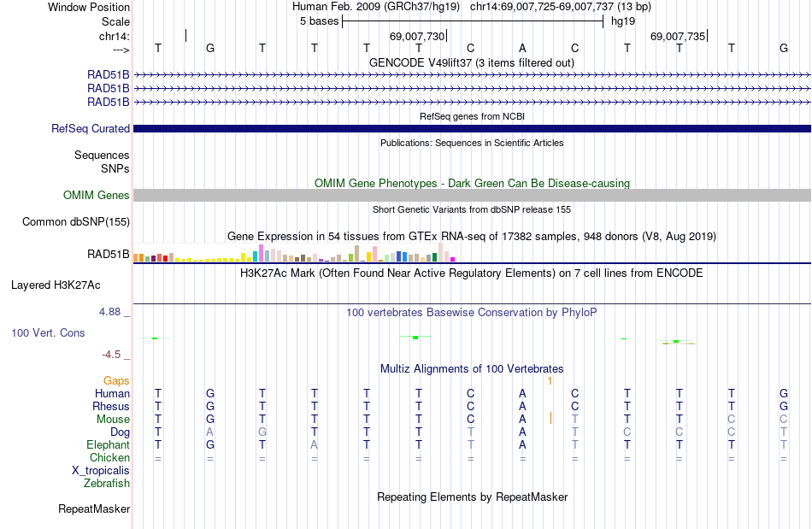
Task: Open 'Repeating Elements by RepeatMasker' track title
Action: [472, 497]
